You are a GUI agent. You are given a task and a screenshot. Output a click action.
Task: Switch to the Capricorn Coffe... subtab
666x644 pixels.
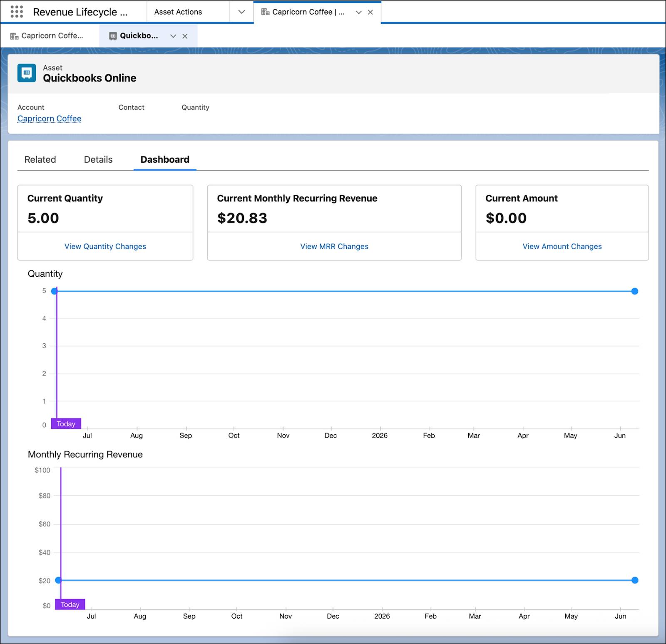click(x=52, y=36)
